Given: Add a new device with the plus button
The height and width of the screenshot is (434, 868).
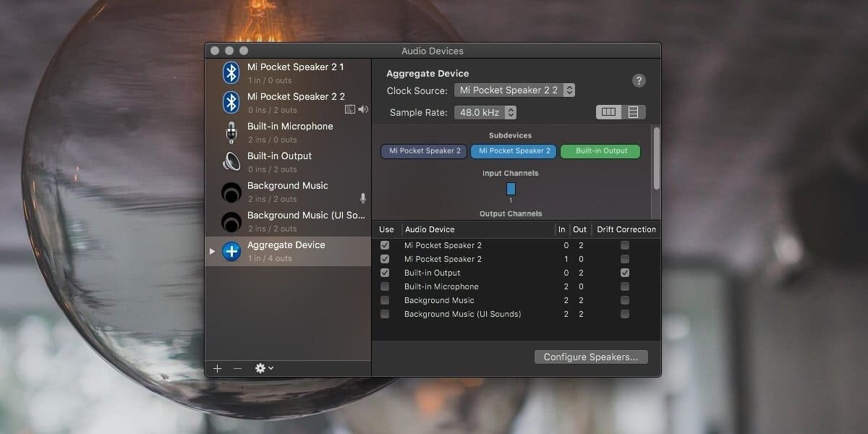Looking at the screenshot, I should [217, 368].
